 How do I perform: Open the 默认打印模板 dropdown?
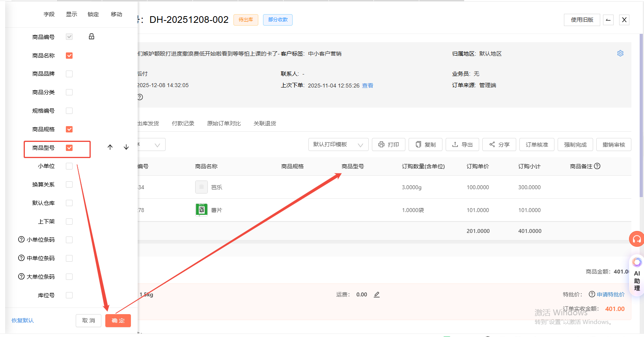tap(338, 144)
